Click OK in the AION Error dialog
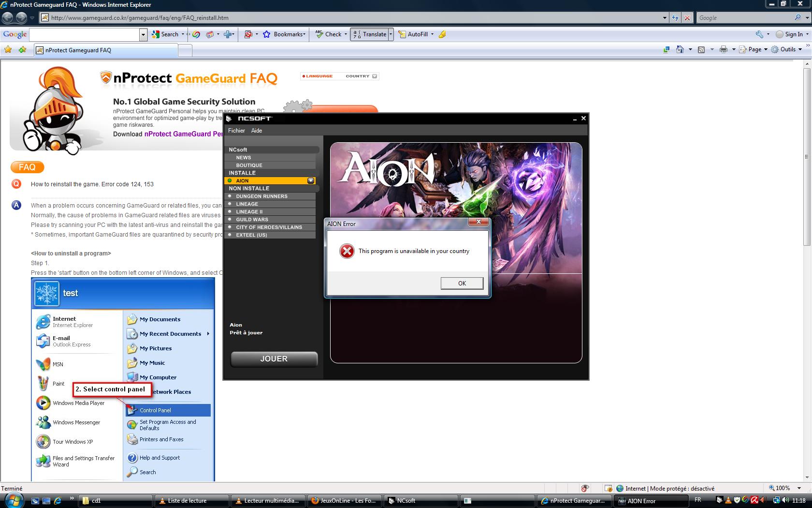This screenshot has width=812, height=508. (462, 283)
